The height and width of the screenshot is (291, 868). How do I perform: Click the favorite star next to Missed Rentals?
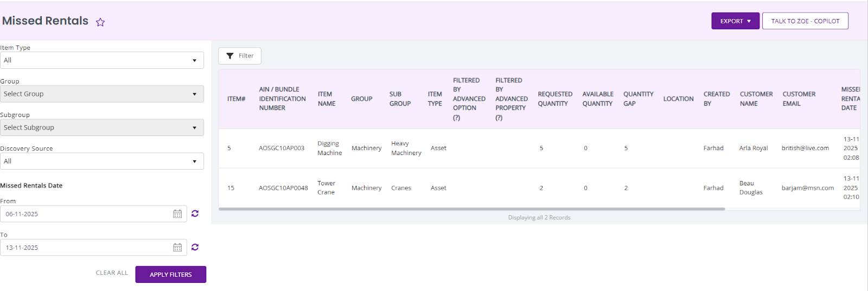(100, 22)
